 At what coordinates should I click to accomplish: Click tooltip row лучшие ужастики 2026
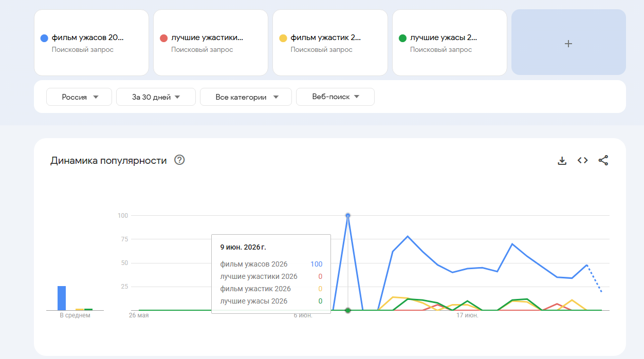[271, 276]
